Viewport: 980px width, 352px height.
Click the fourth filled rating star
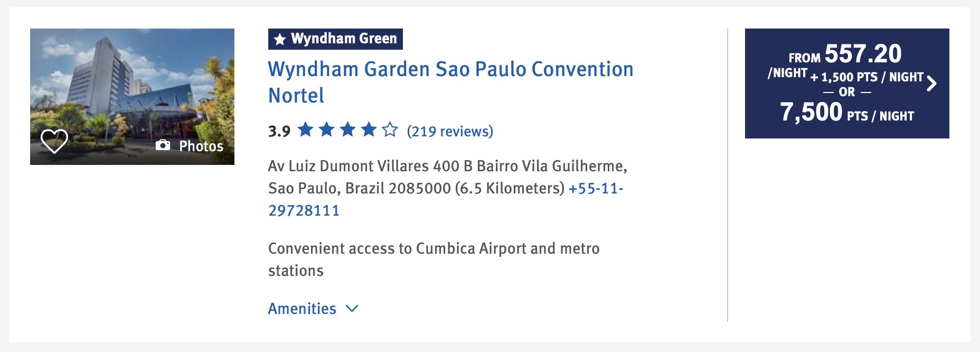(369, 129)
